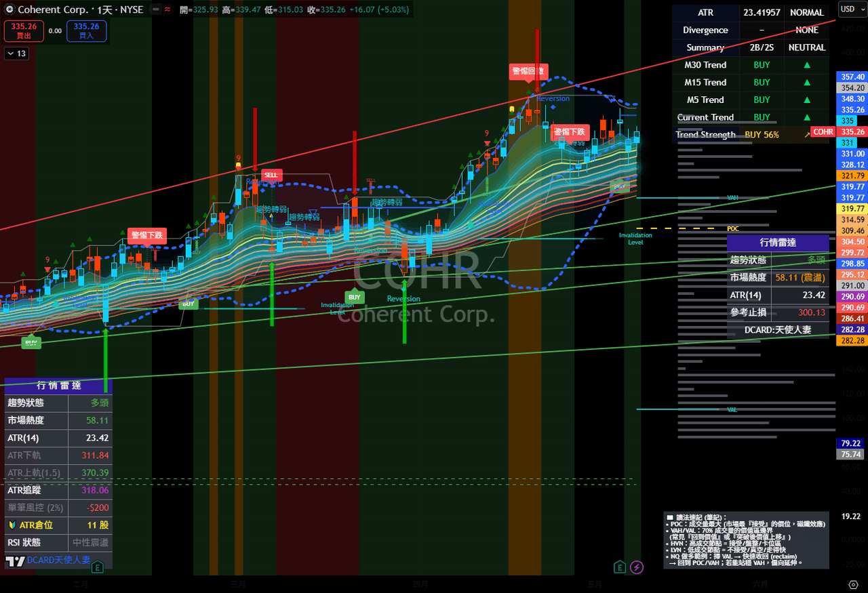Click the COHR price scale label
The height and width of the screenshot is (593, 868).
pyautogui.click(x=823, y=132)
